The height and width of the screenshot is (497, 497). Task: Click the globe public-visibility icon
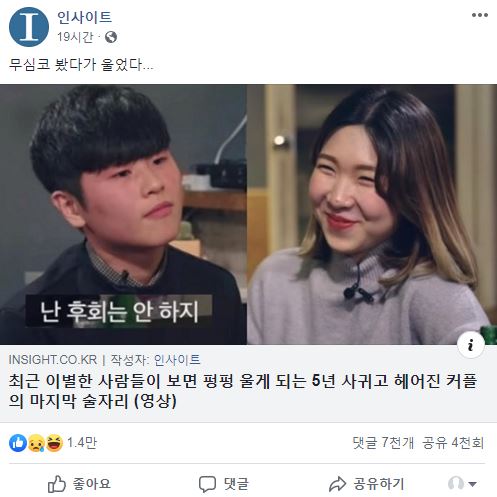pyautogui.click(x=111, y=37)
